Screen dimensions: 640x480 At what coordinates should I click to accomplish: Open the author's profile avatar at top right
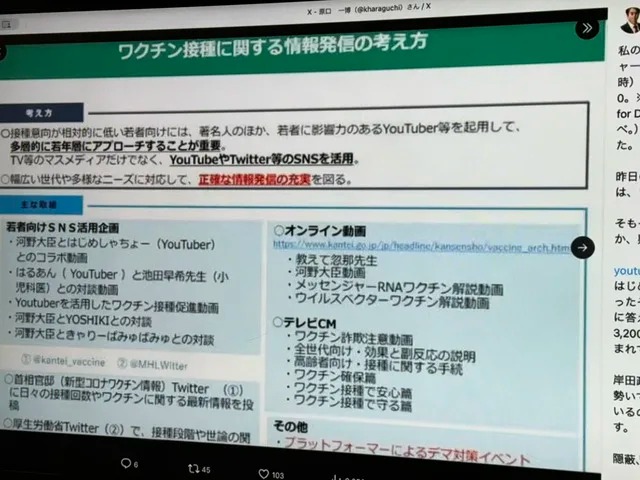click(x=630, y=20)
